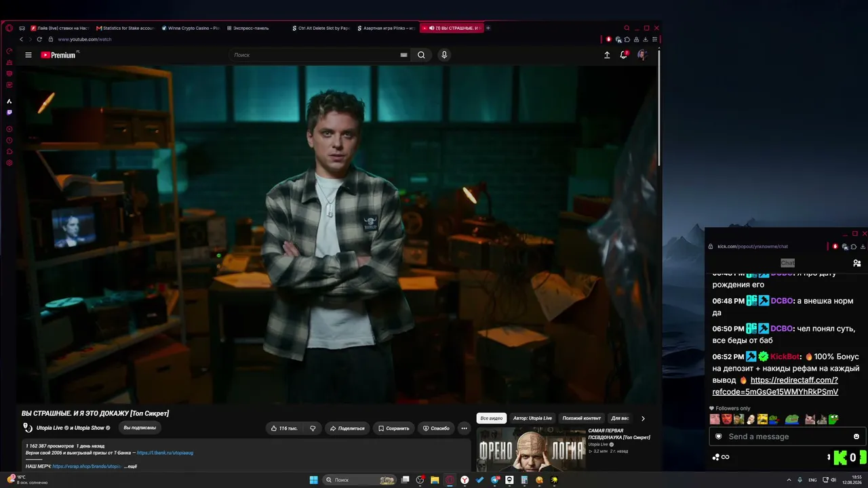Screen dimensions: 868x488
Task: Click the Сохранить save button
Action: [393, 428]
